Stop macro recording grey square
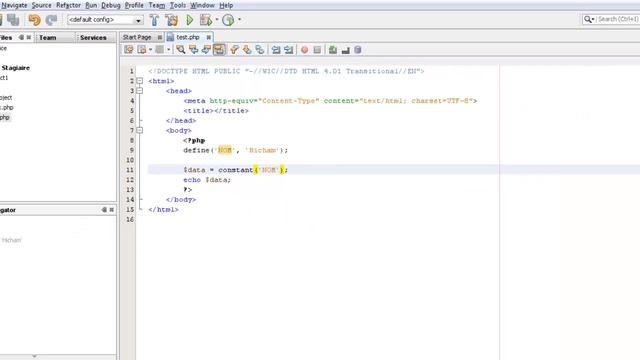This screenshot has width=640, height=360. (x=317, y=50)
